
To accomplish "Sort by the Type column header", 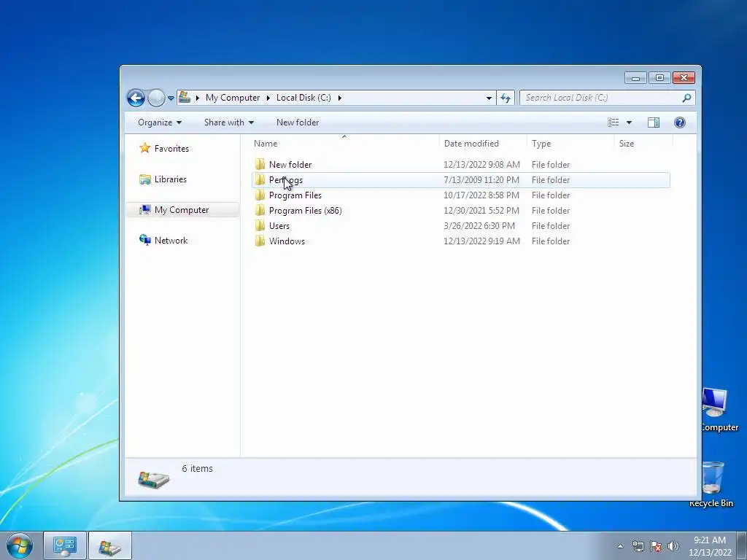I will 571,144.
